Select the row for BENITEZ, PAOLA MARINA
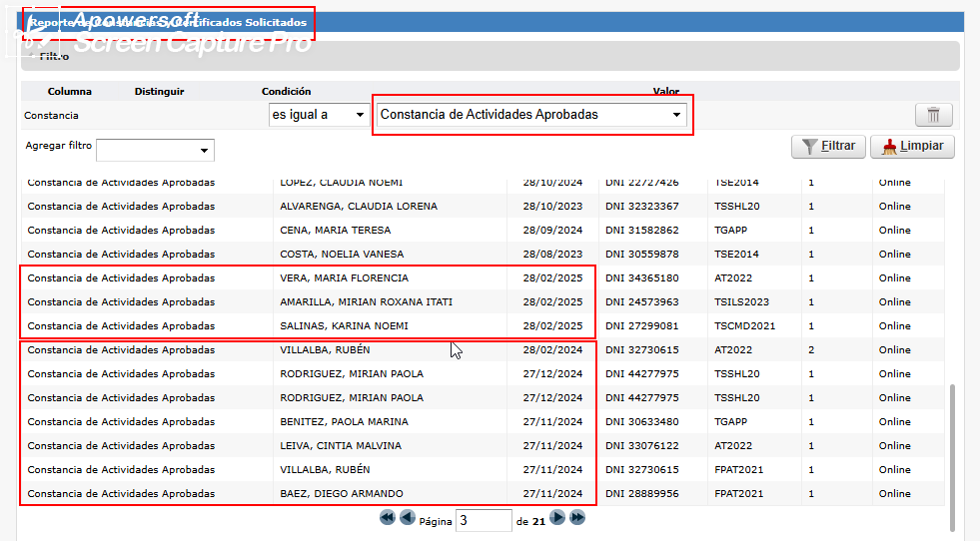Screen dimensions: 980x541 pyautogui.click(x=344, y=422)
